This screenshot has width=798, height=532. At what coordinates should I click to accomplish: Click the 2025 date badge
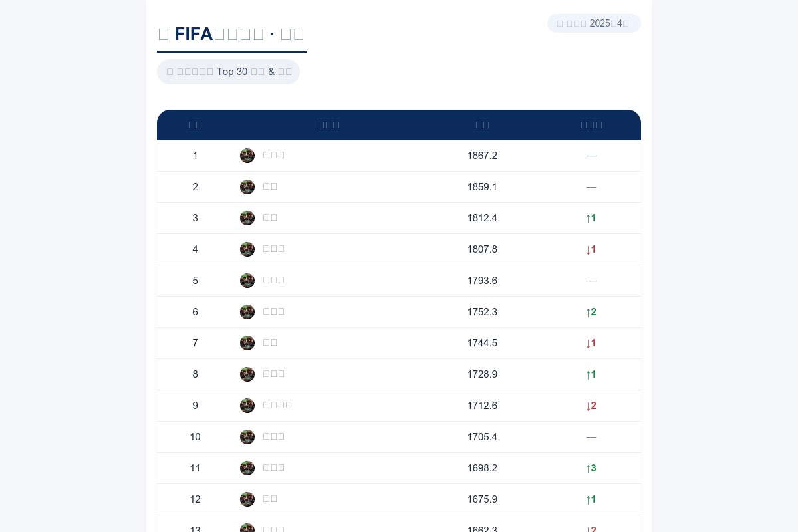point(594,23)
